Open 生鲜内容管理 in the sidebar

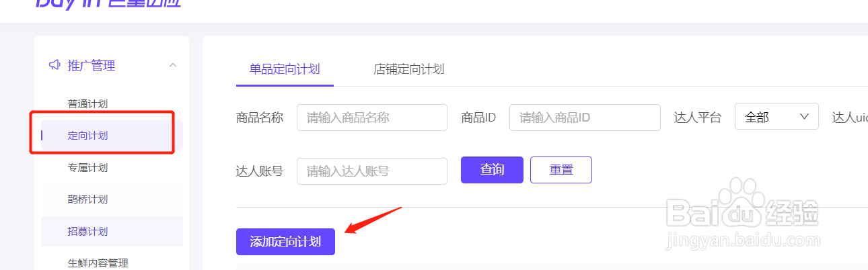tap(98, 263)
